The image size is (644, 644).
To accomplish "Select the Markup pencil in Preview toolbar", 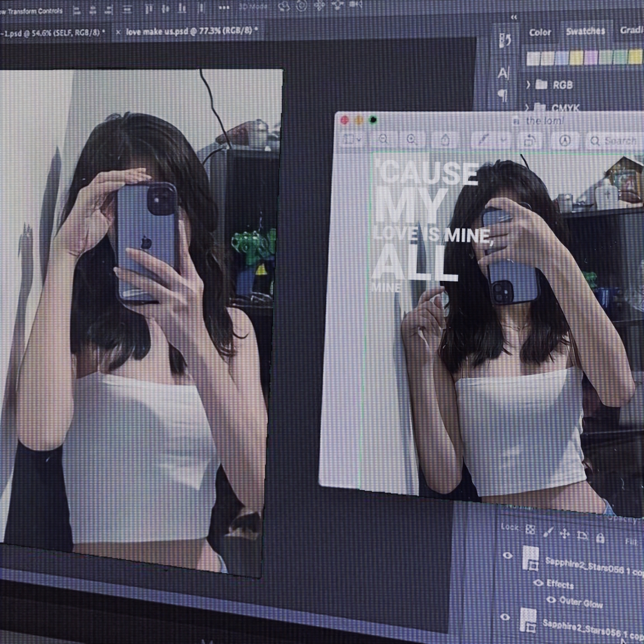I will point(484,140).
